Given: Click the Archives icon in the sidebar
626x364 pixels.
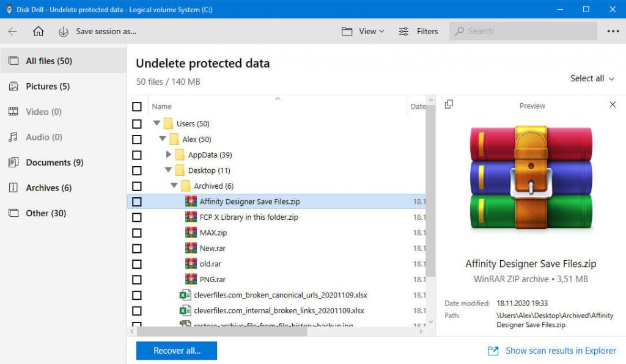Looking at the screenshot, I should point(15,187).
